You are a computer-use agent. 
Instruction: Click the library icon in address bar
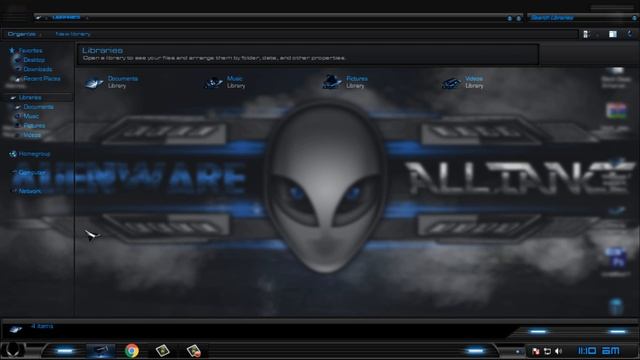click(38, 18)
